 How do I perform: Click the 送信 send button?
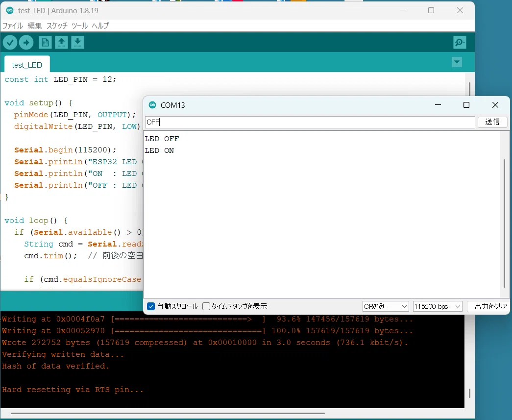492,122
